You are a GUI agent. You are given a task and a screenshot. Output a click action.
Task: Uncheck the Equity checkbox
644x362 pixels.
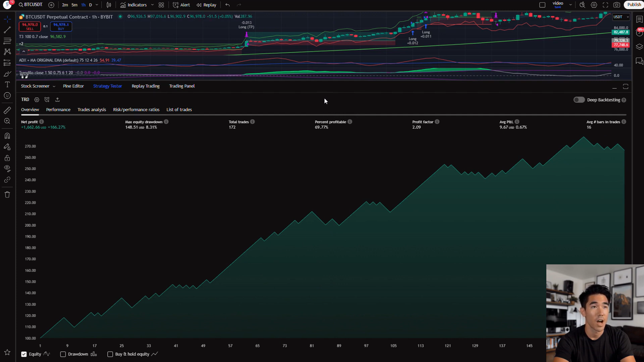pyautogui.click(x=24, y=354)
